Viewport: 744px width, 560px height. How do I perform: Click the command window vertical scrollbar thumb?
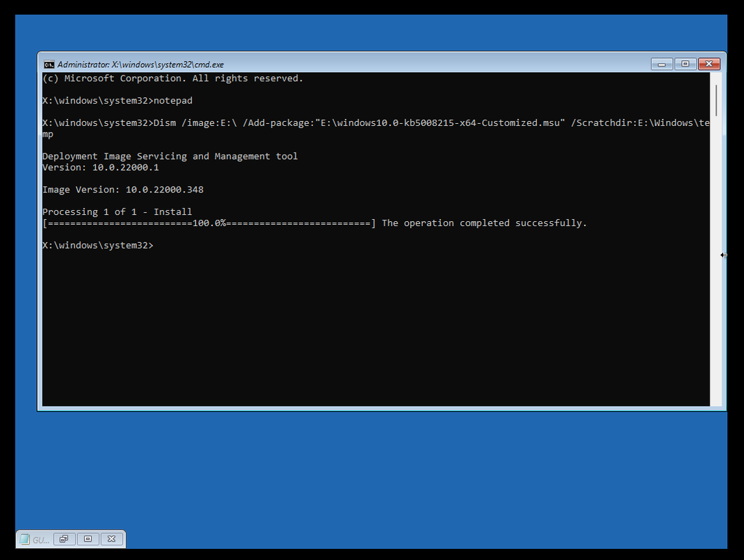click(x=716, y=101)
